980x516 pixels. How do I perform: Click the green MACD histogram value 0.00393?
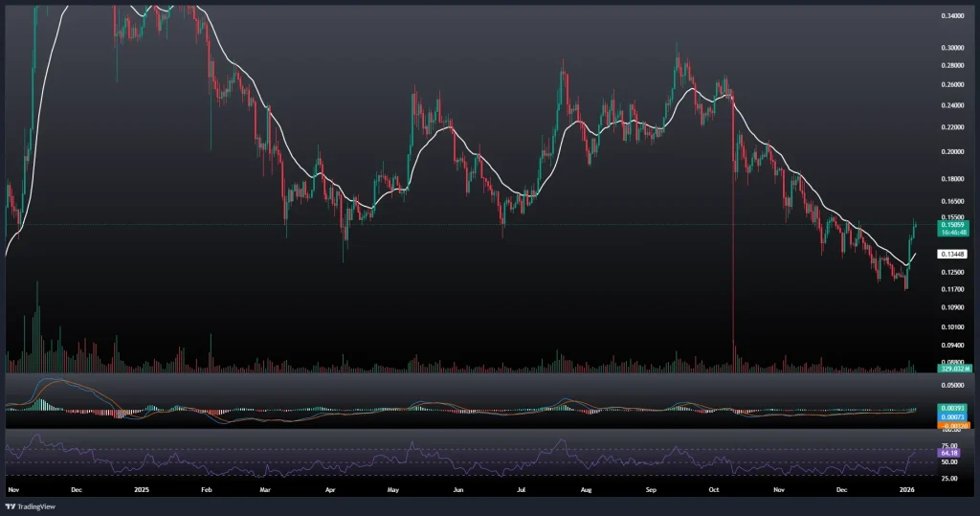tap(928, 409)
